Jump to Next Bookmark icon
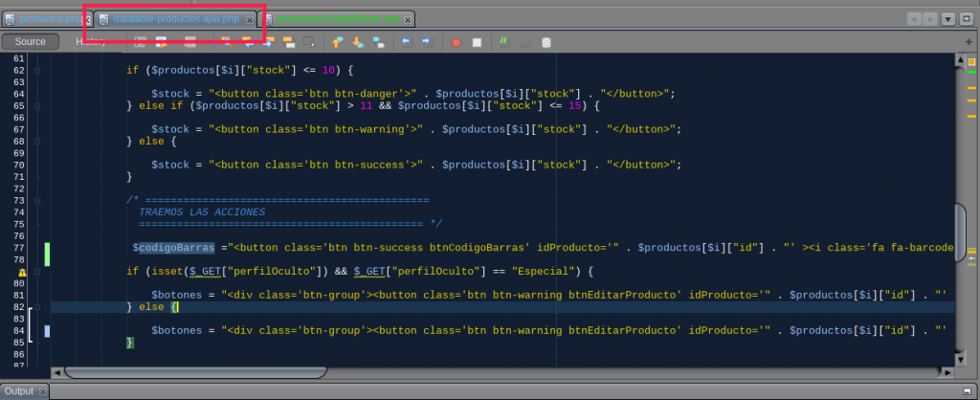 [x=358, y=42]
